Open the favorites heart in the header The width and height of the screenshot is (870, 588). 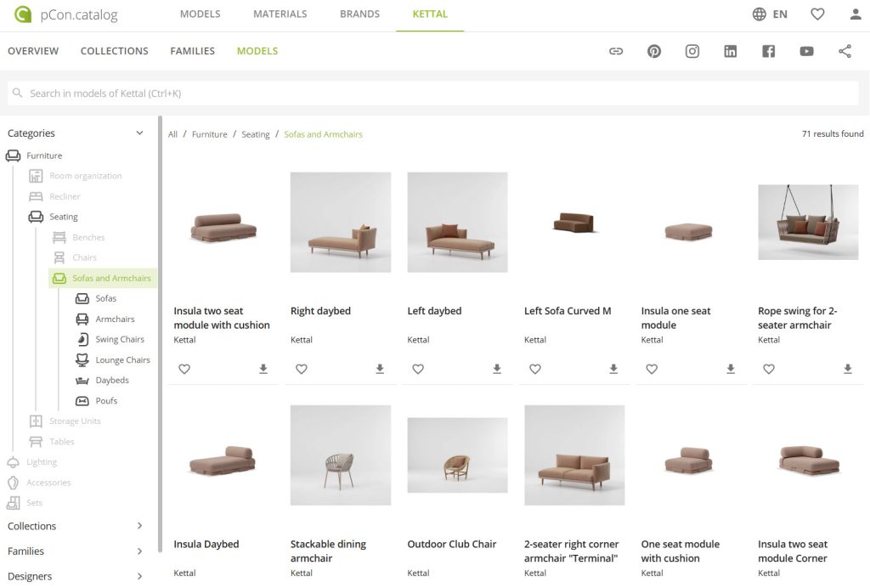(x=817, y=14)
